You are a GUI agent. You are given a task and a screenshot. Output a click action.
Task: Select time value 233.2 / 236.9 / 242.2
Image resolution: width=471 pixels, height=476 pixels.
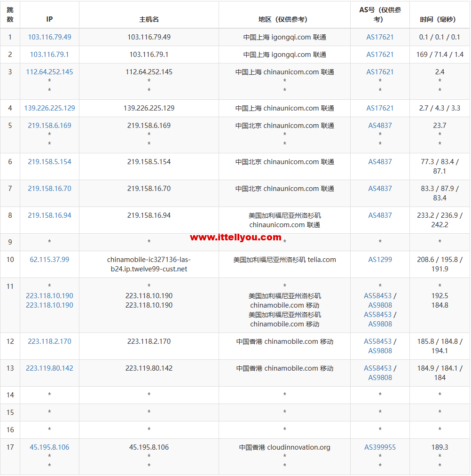(x=440, y=220)
